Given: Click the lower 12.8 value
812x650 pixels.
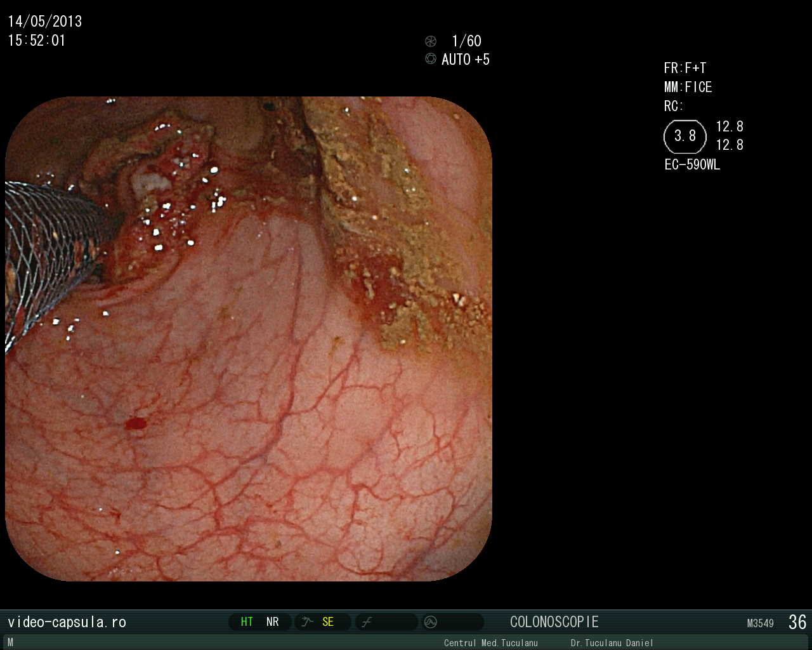Looking at the screenshot, I should (730, 145).
